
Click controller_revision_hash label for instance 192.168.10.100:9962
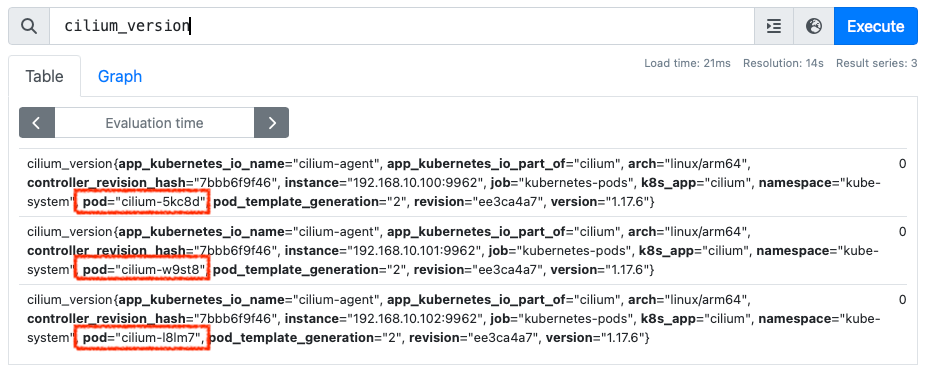tap(152, 183)
